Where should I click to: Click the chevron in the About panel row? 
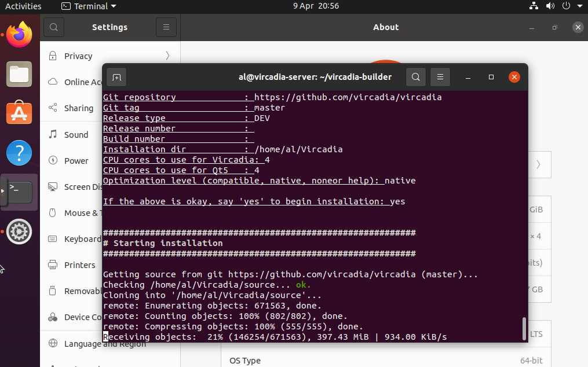coord(539,164)
